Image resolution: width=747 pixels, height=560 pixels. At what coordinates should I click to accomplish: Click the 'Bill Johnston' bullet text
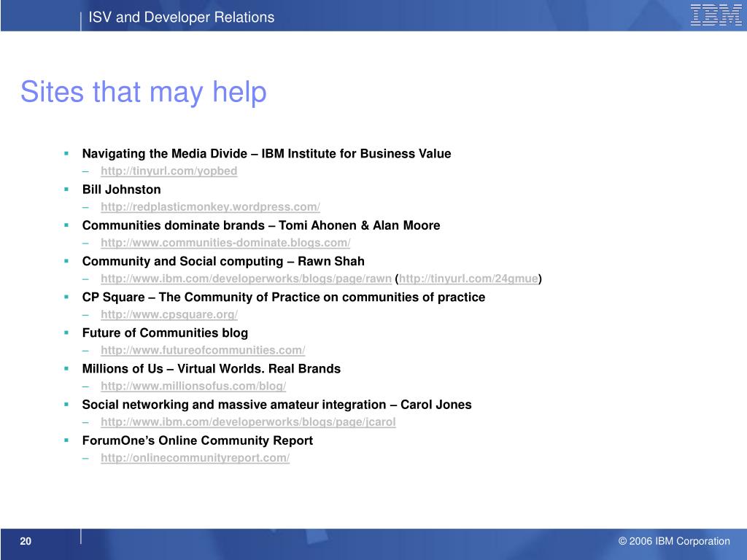coord(122,190)
